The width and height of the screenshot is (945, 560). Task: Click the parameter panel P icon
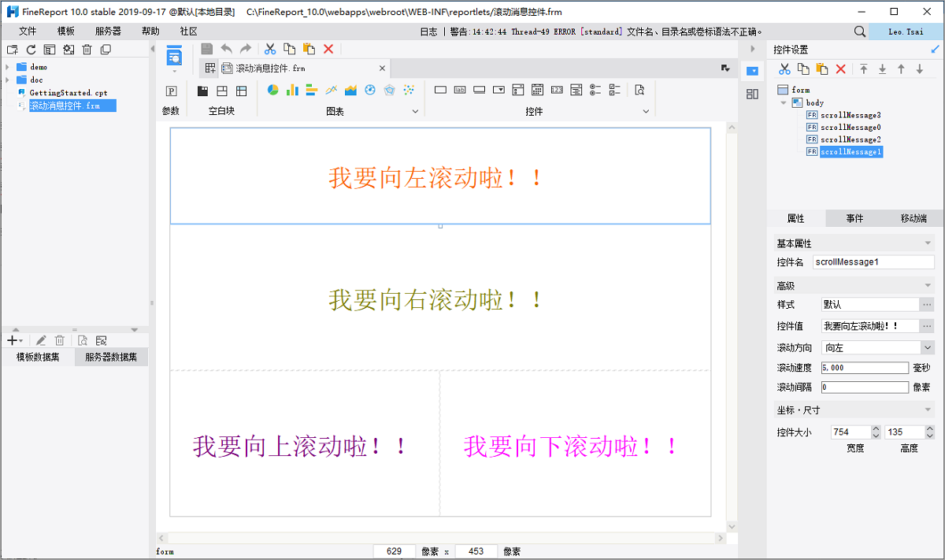(x=171, y=91)
